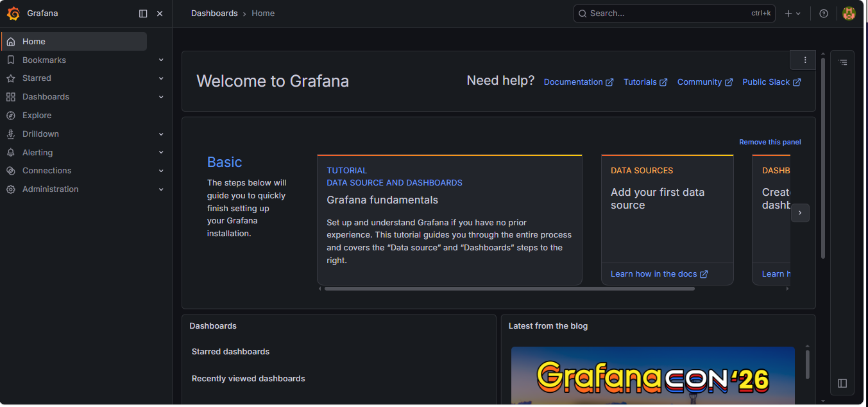
Task: Toggle the dock menu sidebar icon
Action: (143, 13)
